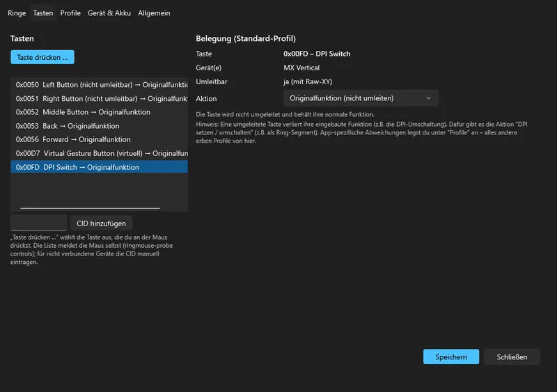Select the Tasten tab
The image size is (557, 392).
point(43,13)
